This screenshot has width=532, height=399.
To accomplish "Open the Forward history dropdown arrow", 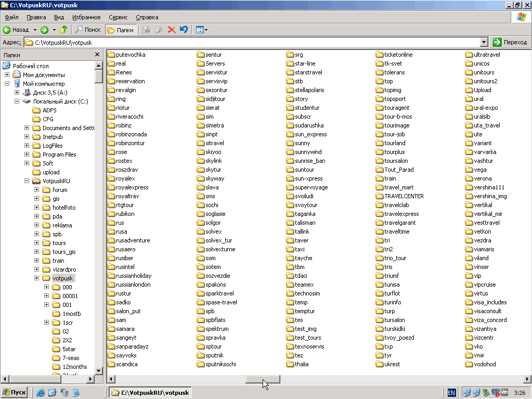I will pos(54,30).
